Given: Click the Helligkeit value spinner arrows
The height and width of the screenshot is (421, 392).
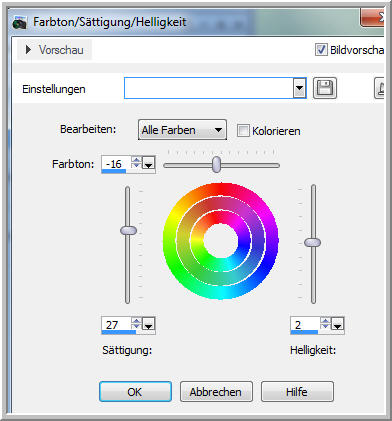Looking at the screenshot, I should pos(325,323).
